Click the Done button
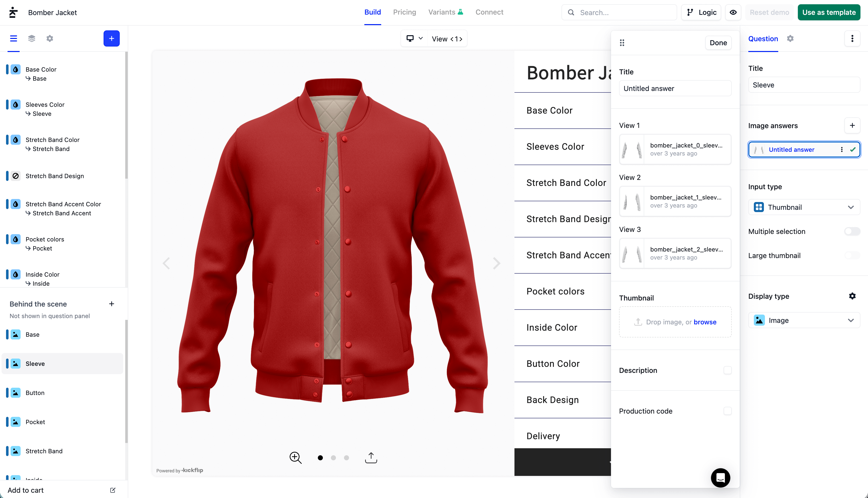This screenshot has height=498, width=868. point(718,43)
